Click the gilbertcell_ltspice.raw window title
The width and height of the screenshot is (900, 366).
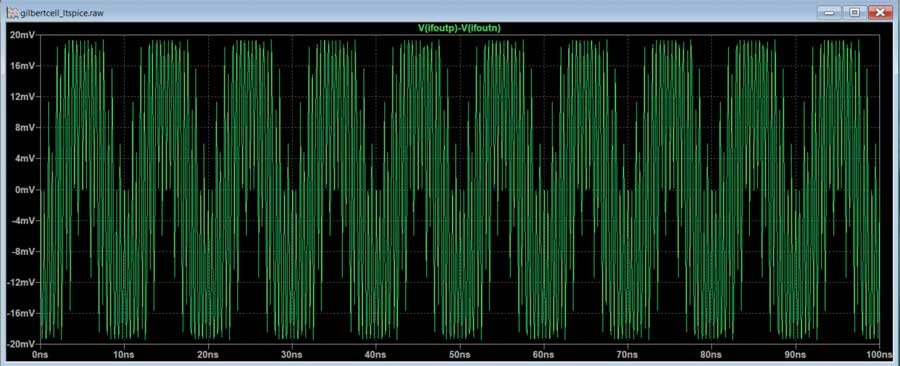pyautogui.click(x=62, y=12)
